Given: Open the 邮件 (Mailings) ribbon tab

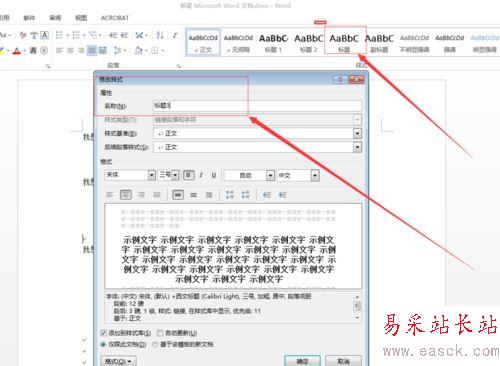Looking at the screenshot, I should (29, 18).
